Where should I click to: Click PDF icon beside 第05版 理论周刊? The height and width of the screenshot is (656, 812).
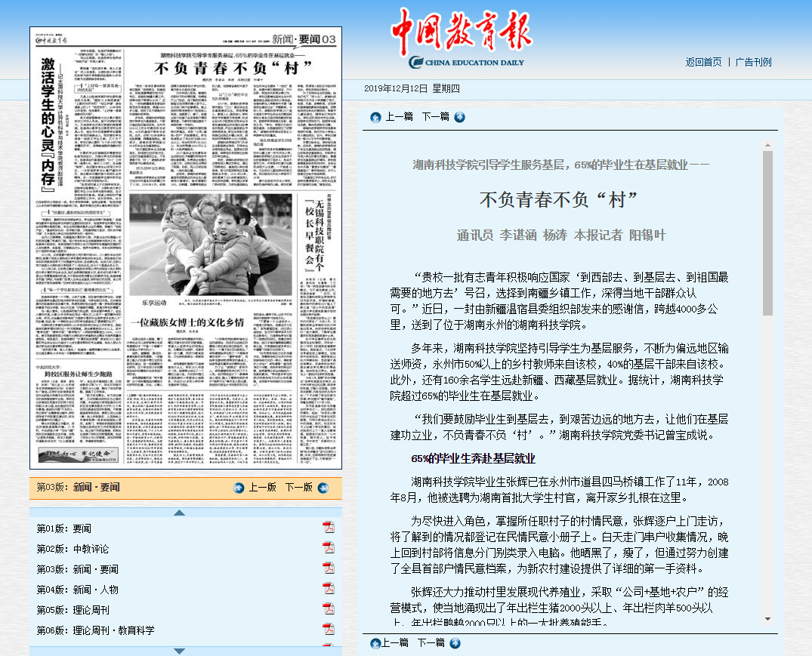329,609
